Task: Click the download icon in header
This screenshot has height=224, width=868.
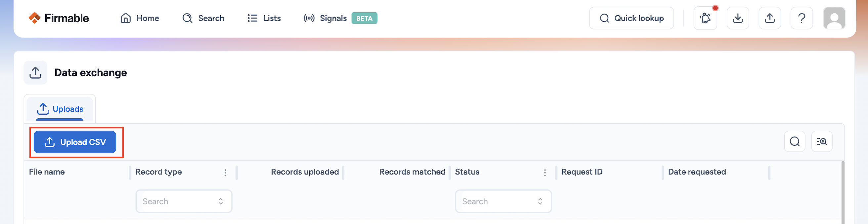Action: 738,18
